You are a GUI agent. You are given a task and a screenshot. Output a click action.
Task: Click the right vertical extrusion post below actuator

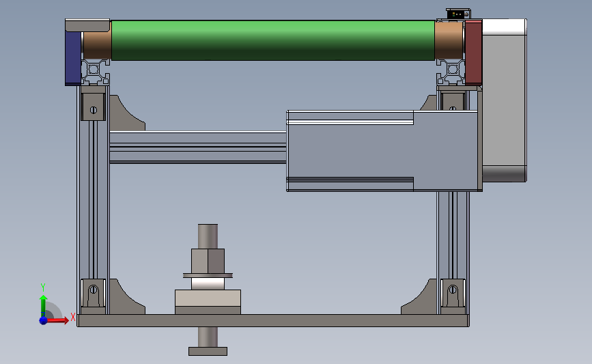click(453, 253)
